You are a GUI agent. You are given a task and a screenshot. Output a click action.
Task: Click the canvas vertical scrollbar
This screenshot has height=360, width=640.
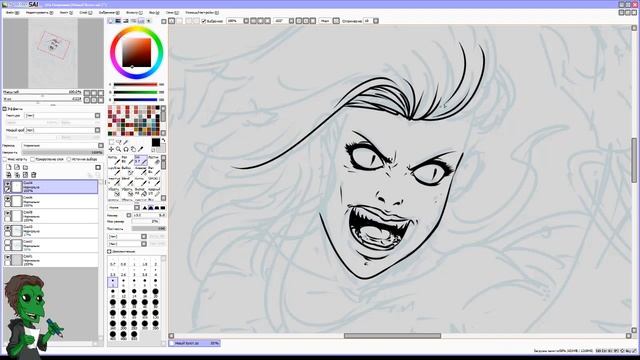tap(634, 160)
